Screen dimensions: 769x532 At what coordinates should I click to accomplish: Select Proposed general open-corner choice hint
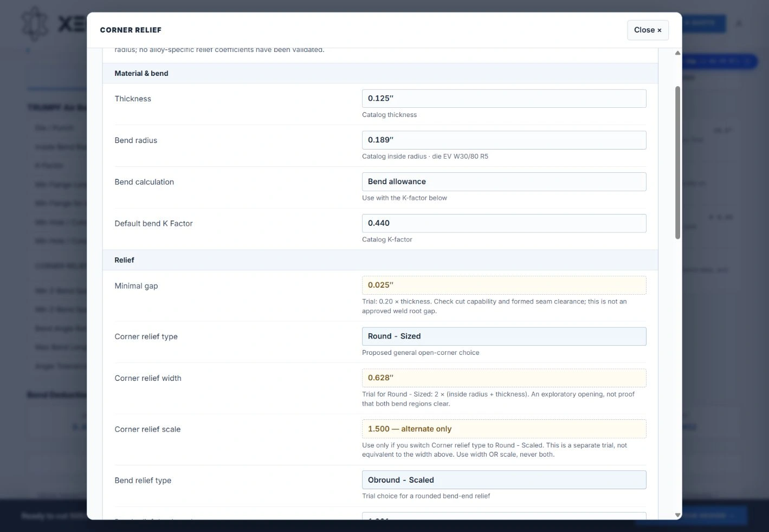coord(421,353)
